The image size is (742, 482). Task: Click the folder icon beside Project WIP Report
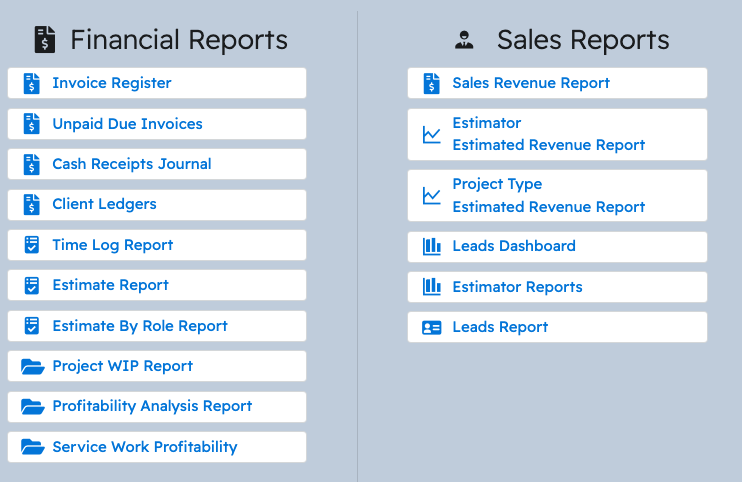click(33, 366)
